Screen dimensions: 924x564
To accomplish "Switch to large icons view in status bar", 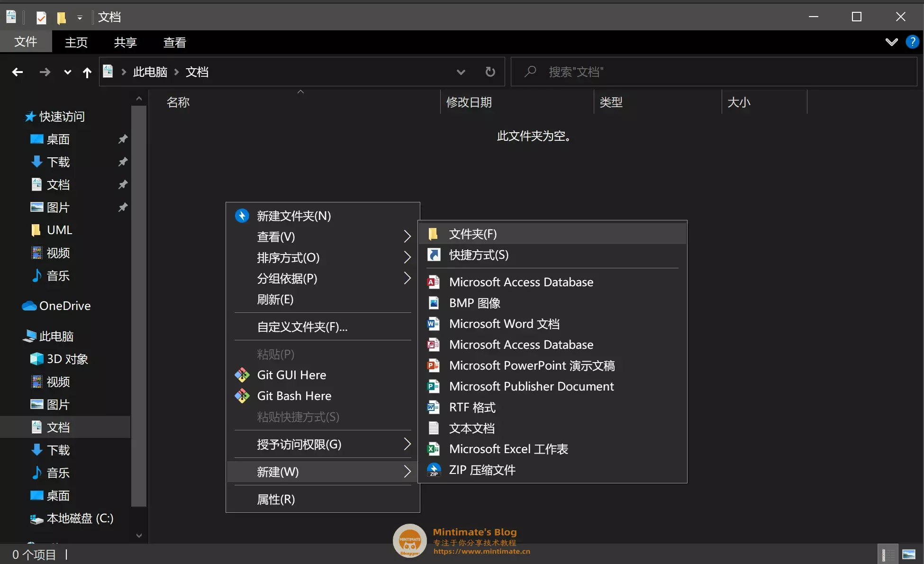I will click(x=908, y=555).
